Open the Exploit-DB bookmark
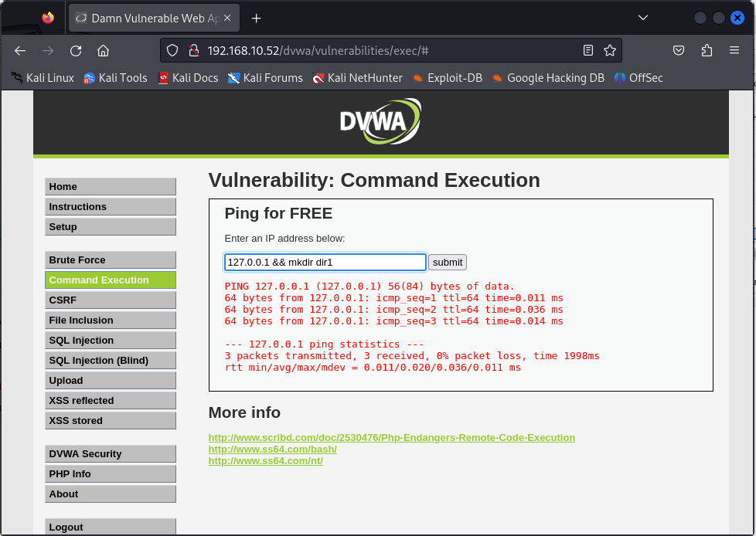Screen dimensions: 756x536 click(x=447, y=78)
